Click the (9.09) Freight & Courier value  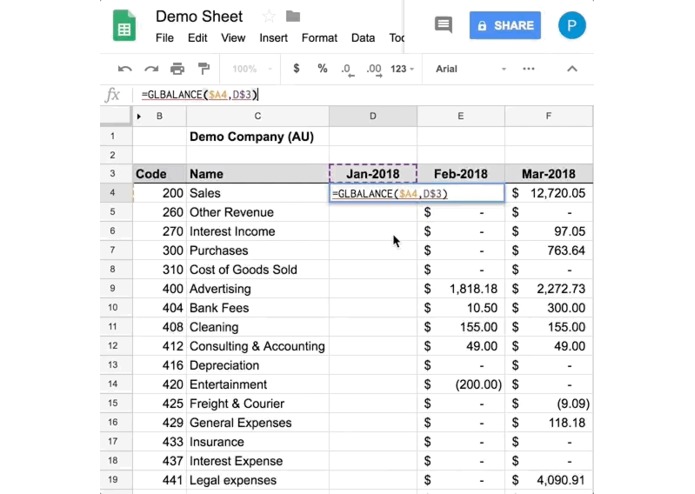pos(548,403)
